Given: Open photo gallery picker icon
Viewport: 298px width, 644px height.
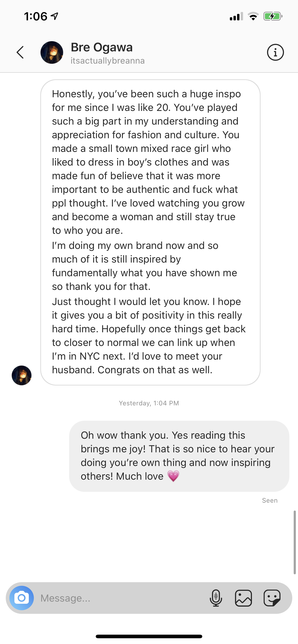Looking at the screenshot, I should [243, 598].
